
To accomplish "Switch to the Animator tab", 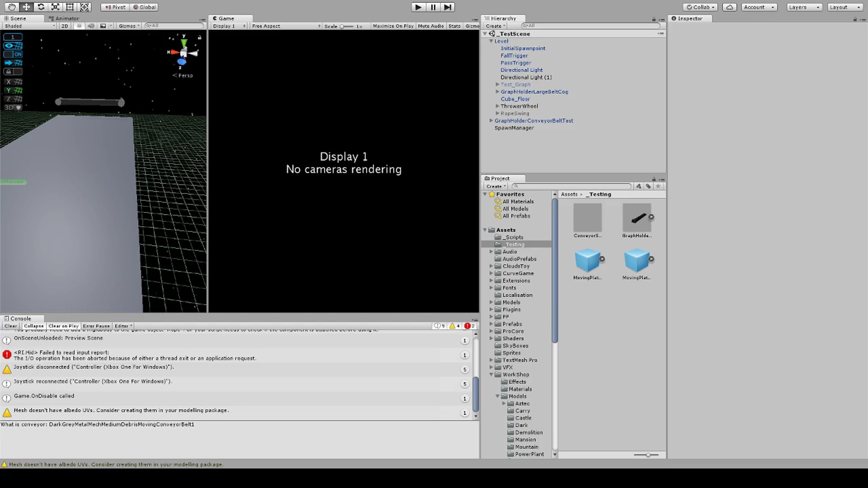I will tap(64, 18).
